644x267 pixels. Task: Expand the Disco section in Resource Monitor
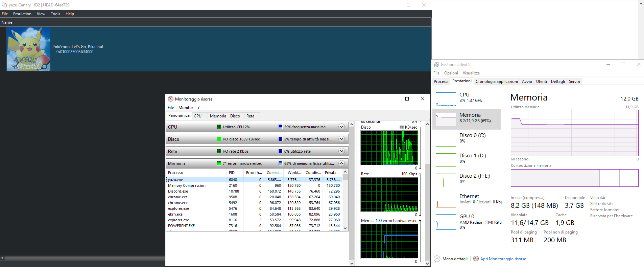point(341,139)
